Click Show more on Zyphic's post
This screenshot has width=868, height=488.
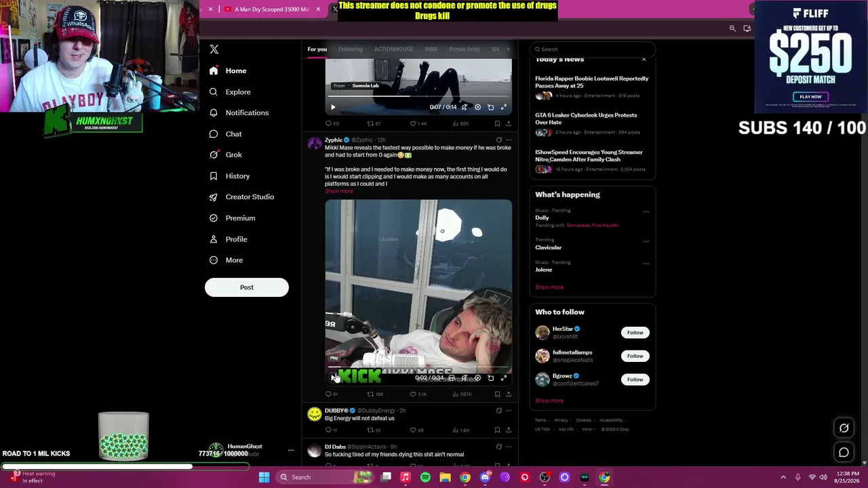tap(338, 191)
